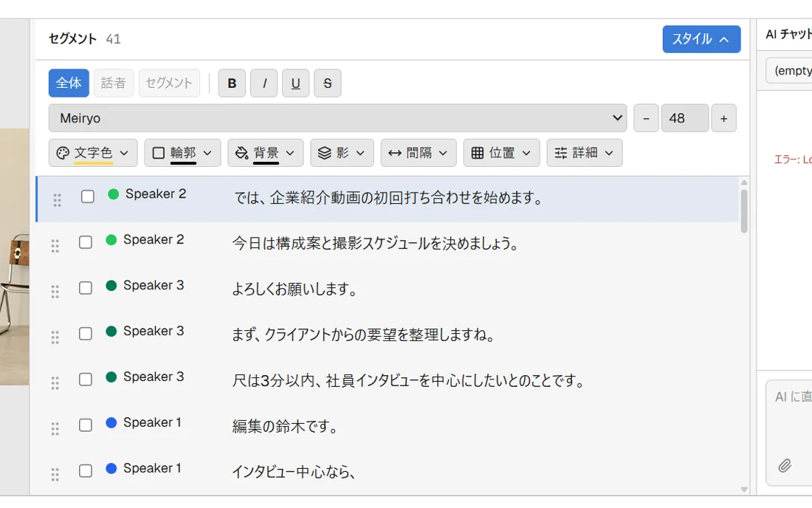This screenshot has height=508, width=812.
Task: Open the 詳細 details dropdown
Action: click(x=584, y=153)
